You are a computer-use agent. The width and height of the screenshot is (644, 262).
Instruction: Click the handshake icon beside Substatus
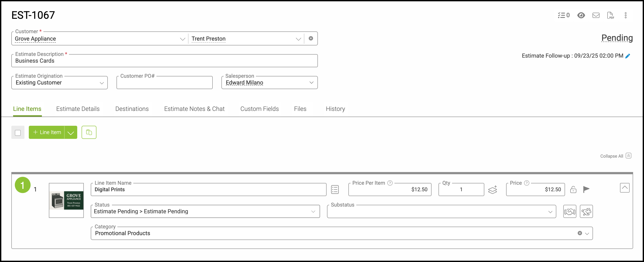pos(570,212)
